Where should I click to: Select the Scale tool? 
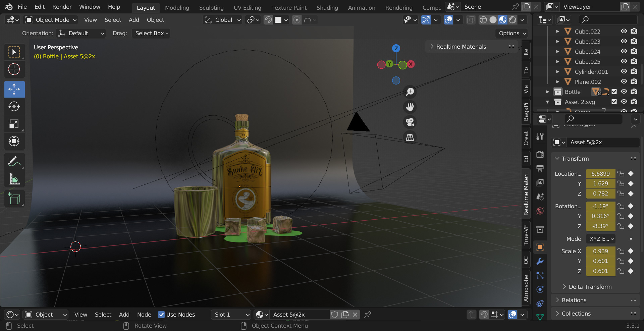[x=14, y=124]
